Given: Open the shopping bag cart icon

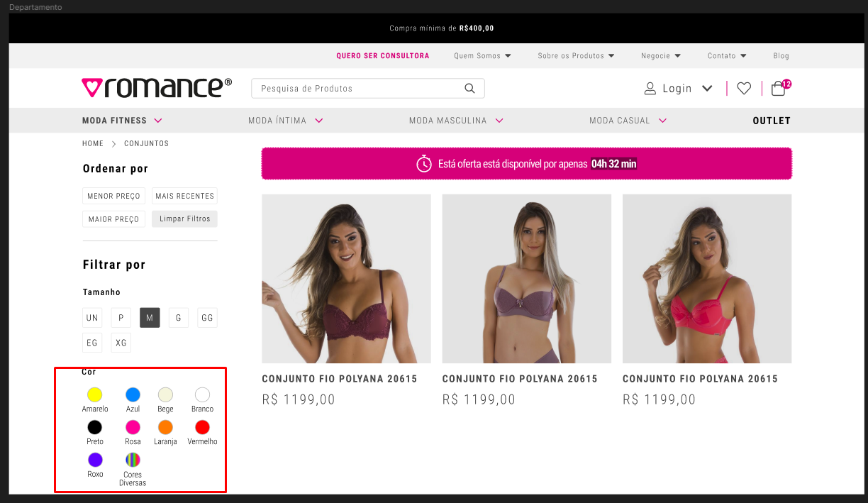Looking at the screenshot, I should 778,89.
